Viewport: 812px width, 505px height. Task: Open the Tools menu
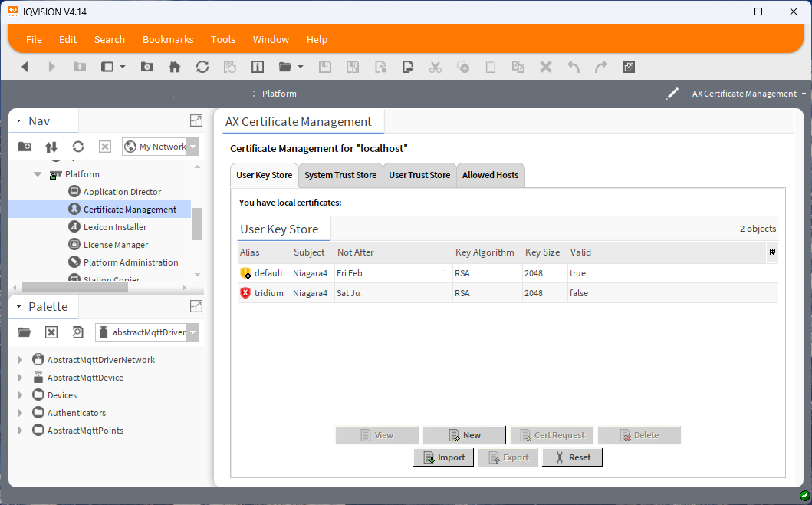click(x=223, y=39)
